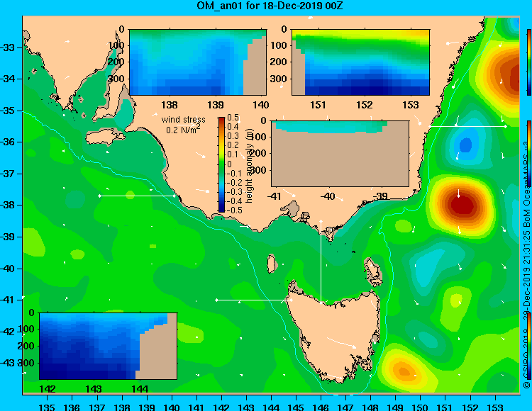Click the white transect line west of Tasmania
The width and height of the screenshot is (532, 411).
tap(253, 300)
